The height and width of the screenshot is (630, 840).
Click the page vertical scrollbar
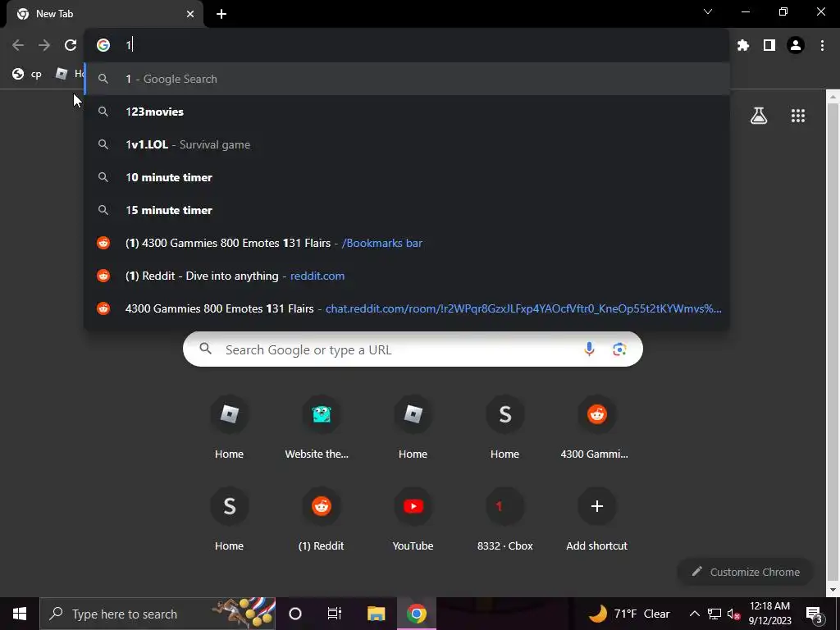click(x=833, y=343)
